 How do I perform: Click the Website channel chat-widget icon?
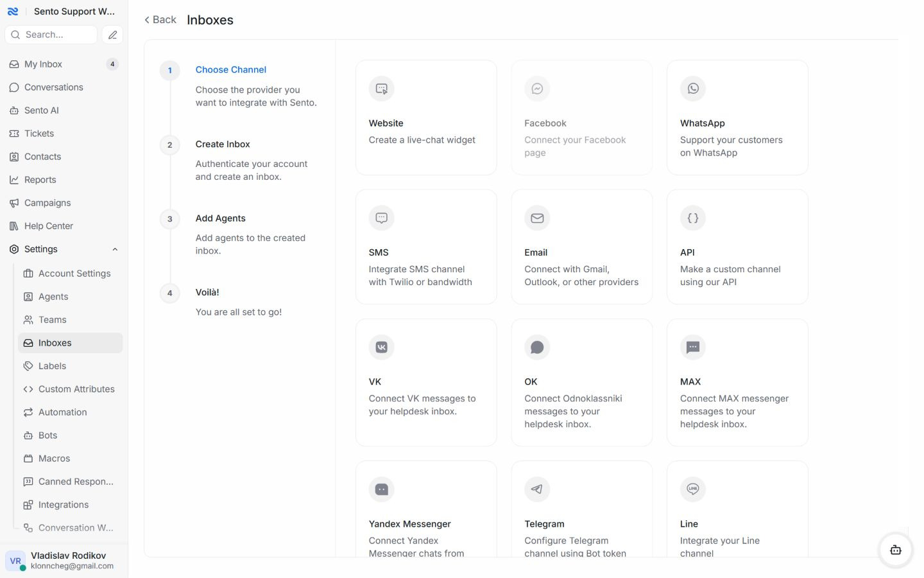pyautogui.click(x=381, y=89)
